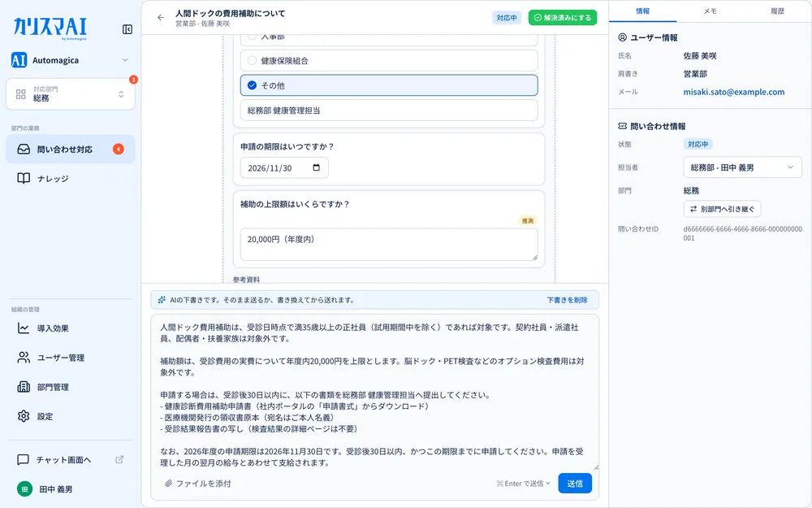
Task: Click the grid icon in 対応部門 selector
Action: 21,93
